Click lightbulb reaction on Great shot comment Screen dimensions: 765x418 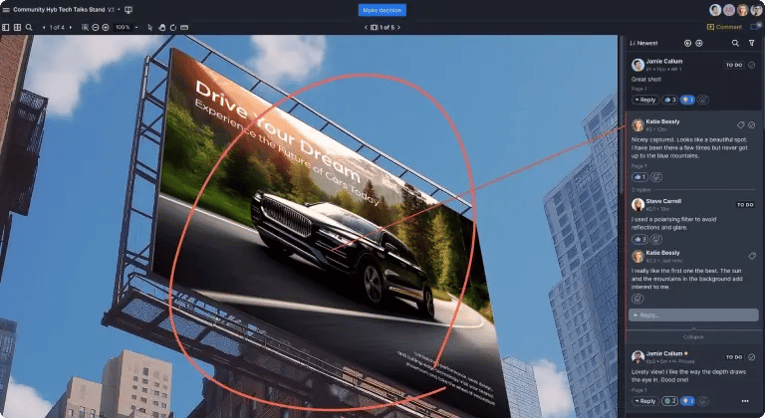[687, 100]
